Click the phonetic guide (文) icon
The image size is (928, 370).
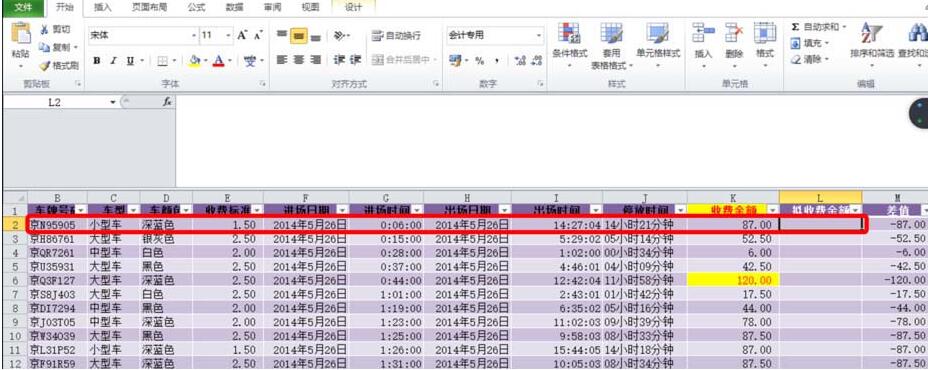coord(250,60)
